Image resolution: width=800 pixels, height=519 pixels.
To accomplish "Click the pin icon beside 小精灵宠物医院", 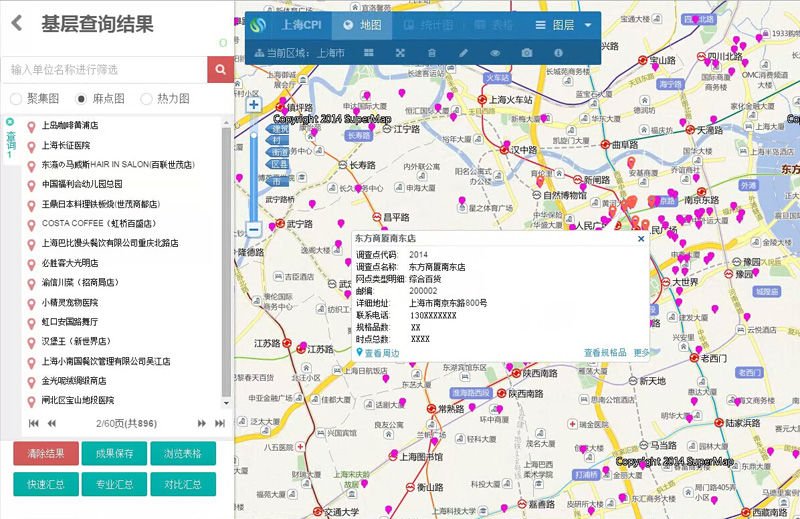I will tap(31, 304).
